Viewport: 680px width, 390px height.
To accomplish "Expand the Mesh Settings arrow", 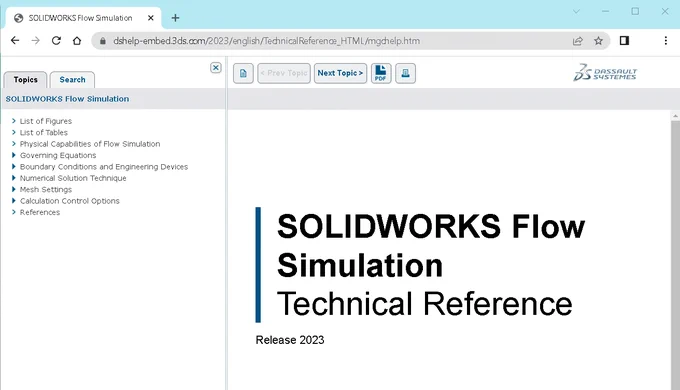I will click(14, 190).
